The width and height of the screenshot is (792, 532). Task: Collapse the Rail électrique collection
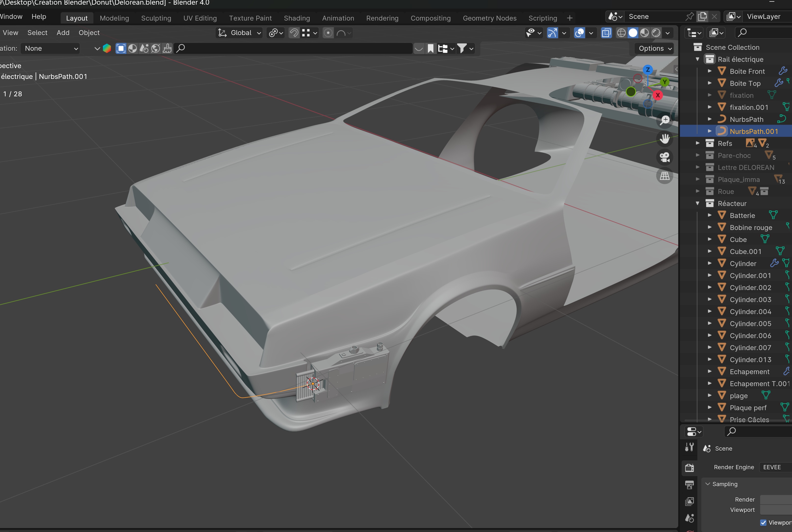tap(698, 59)
